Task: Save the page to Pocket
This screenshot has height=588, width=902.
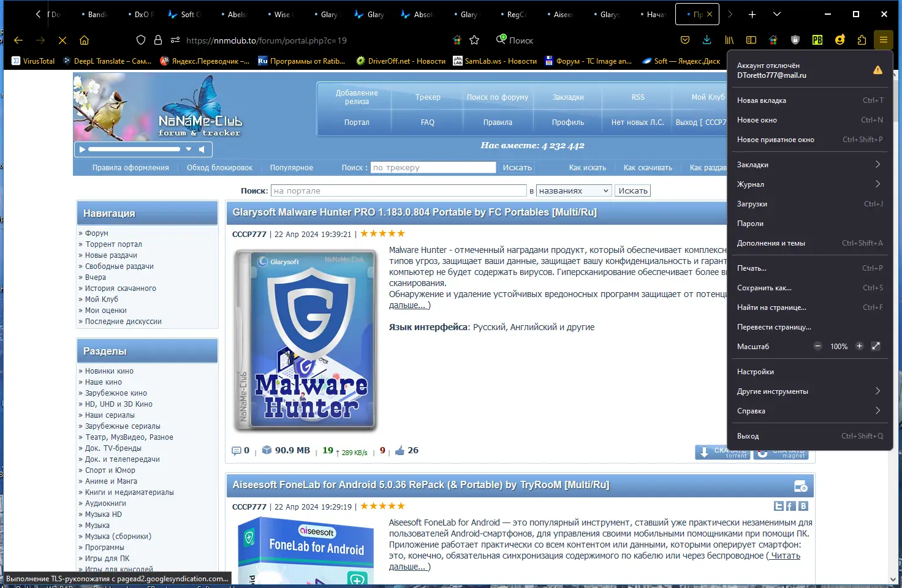Action: click(685, 40)
